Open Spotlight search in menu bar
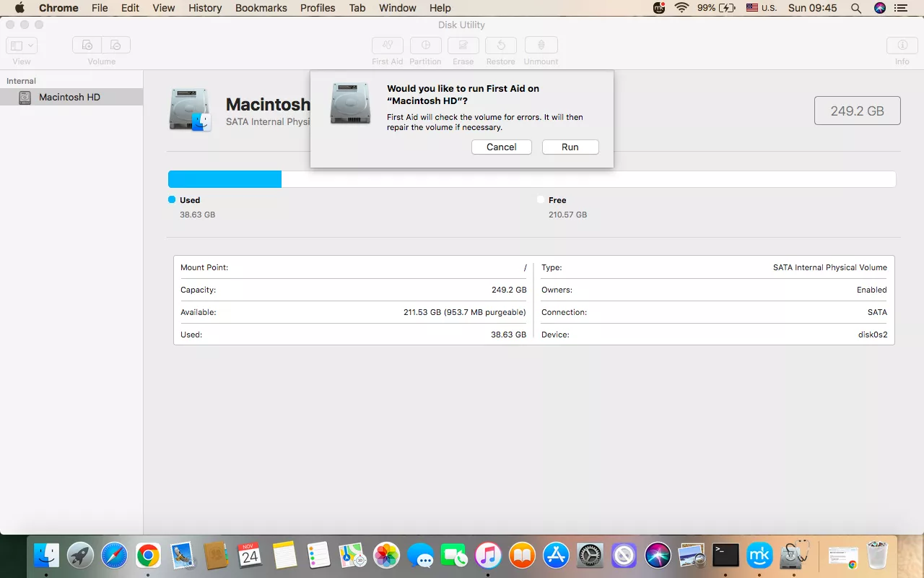The width and height of the screenshot is (924, 578). pyautogui.click(x=856, y=8)
